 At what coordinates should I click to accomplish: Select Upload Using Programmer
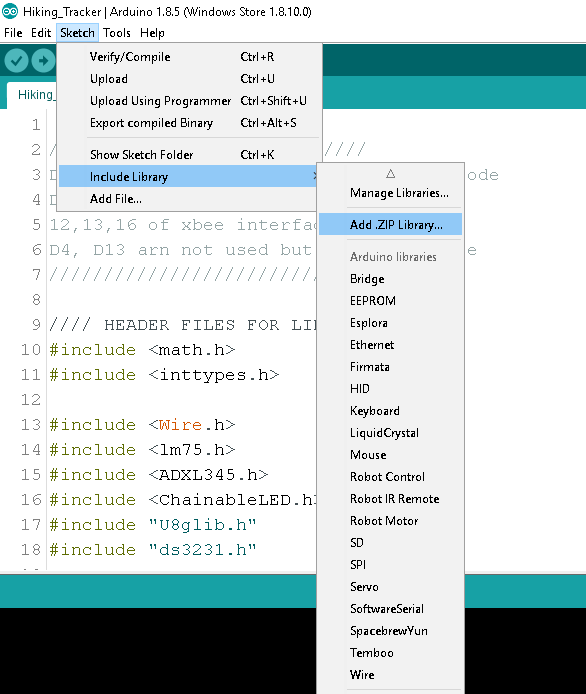pos(189,101)
